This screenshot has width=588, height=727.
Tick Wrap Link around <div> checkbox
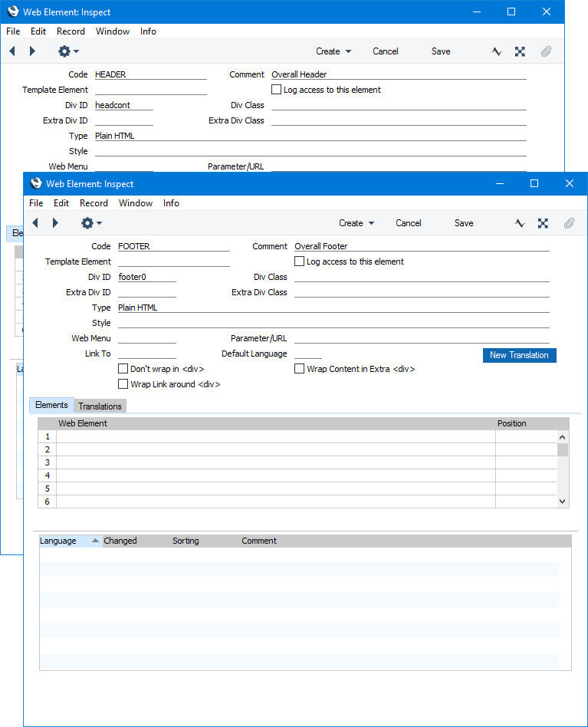[x=123, y=384]
